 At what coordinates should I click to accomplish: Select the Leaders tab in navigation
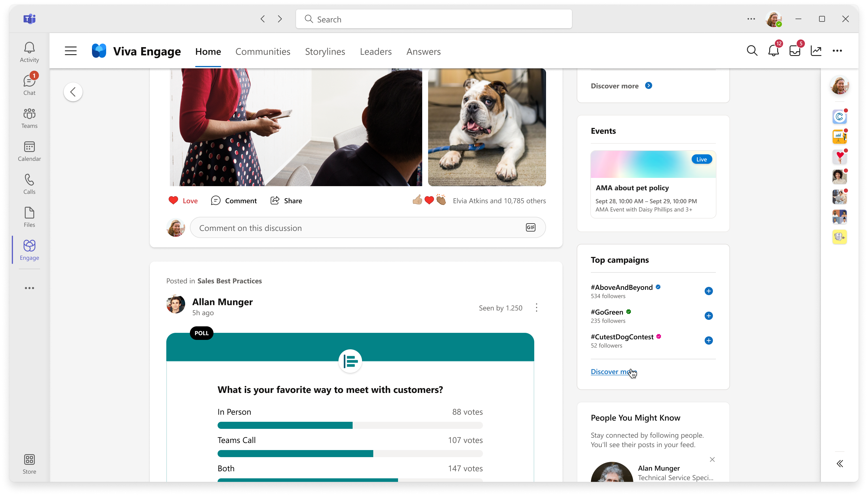(376, 51)
